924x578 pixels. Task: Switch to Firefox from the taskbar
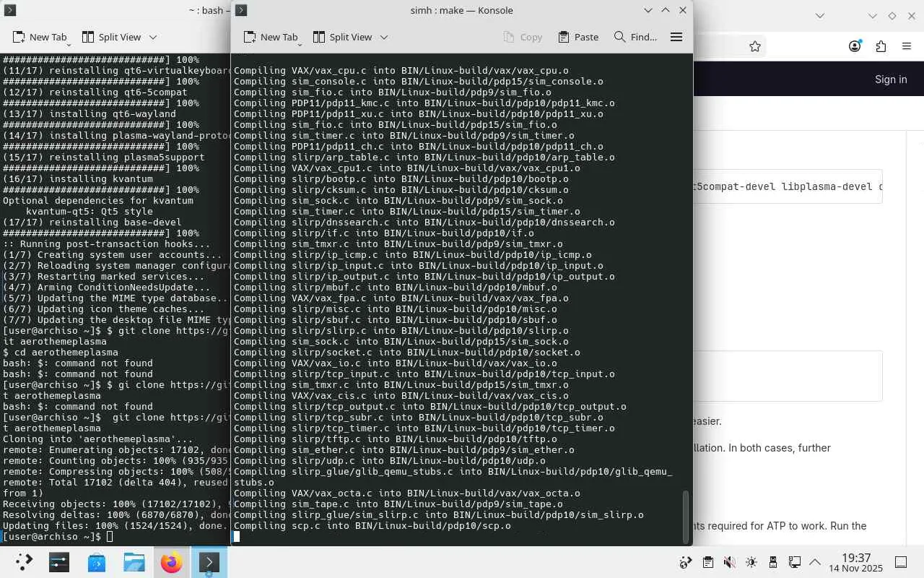pos(172,562)
